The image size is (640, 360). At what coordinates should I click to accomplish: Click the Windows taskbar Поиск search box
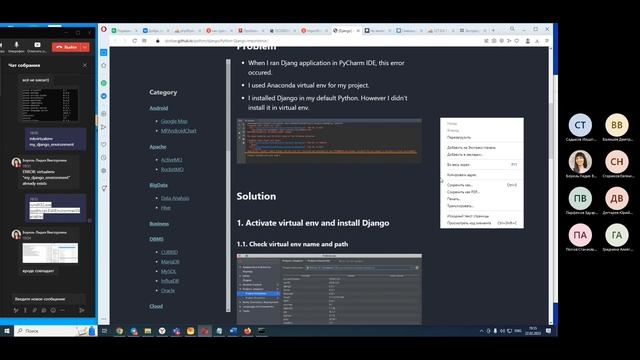[55, 331]
